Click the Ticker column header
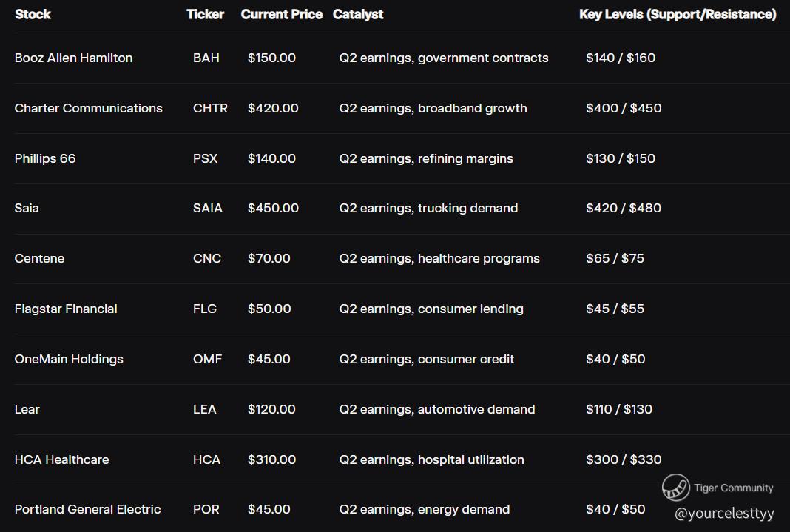 pyautogui.click(x=205, y=14)
